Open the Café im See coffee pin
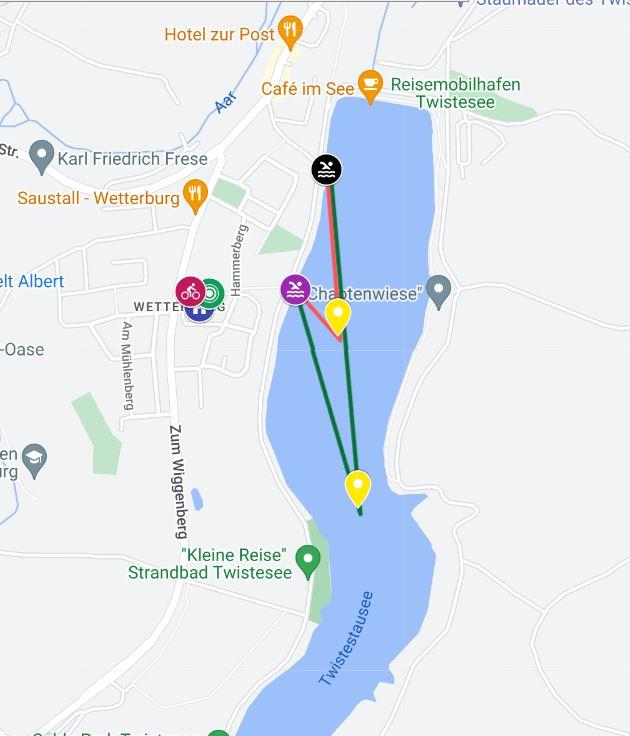The width and height of the screenshot is (630, 736). [370, 86]
